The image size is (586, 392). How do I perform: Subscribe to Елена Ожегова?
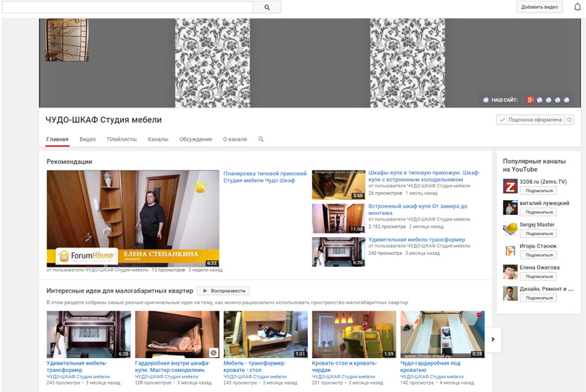539,276
